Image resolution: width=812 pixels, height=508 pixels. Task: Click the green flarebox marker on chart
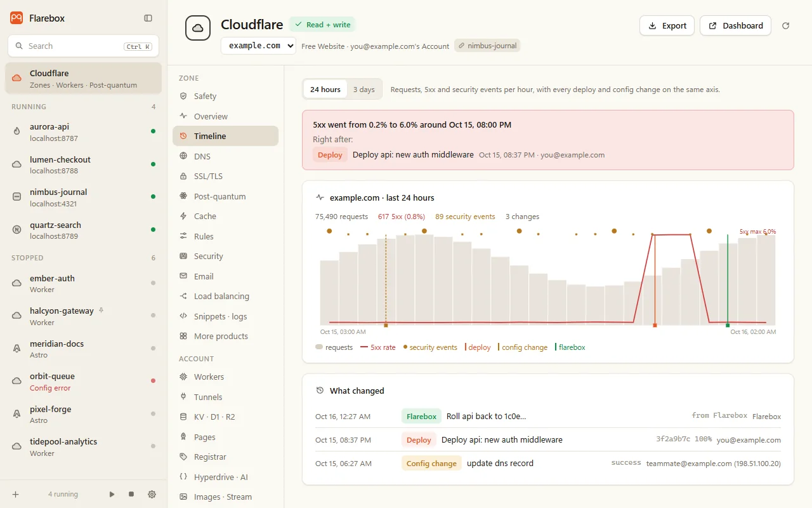(x=728, y=325)
